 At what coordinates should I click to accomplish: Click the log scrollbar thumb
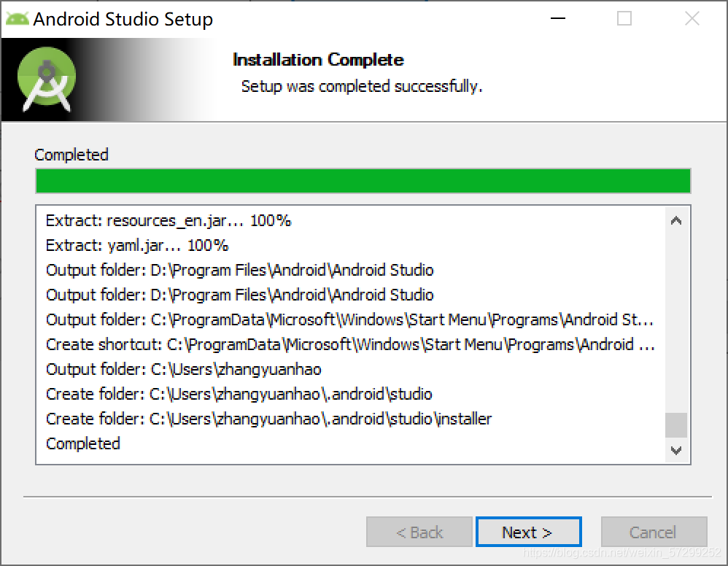[x=676, y=424]
